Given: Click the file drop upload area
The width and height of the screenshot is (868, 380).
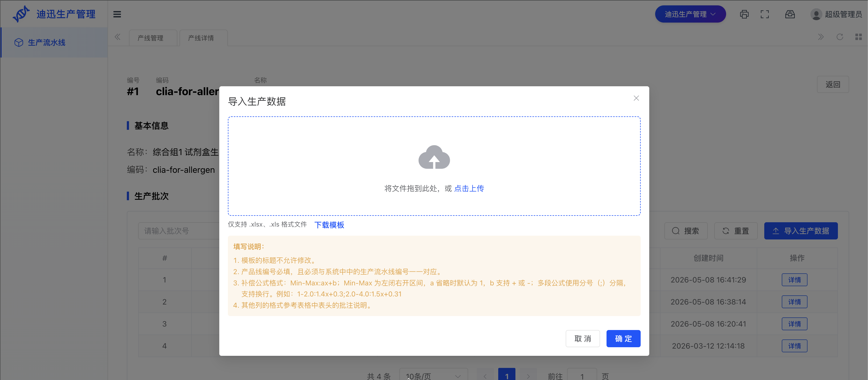Looking at the screenshot, I should pos(434,166).
